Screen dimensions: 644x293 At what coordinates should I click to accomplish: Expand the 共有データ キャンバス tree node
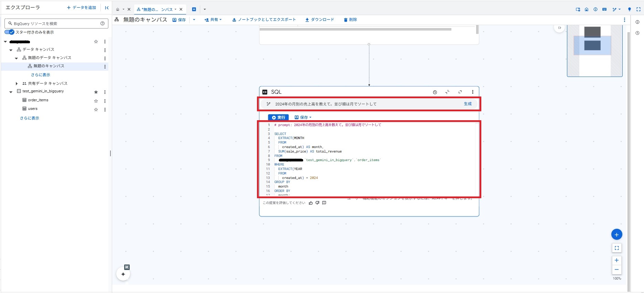tap(17, 83)
